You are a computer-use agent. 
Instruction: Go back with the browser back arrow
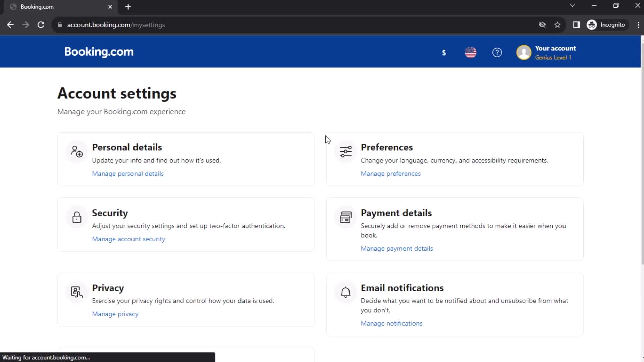tap(10, 25)
